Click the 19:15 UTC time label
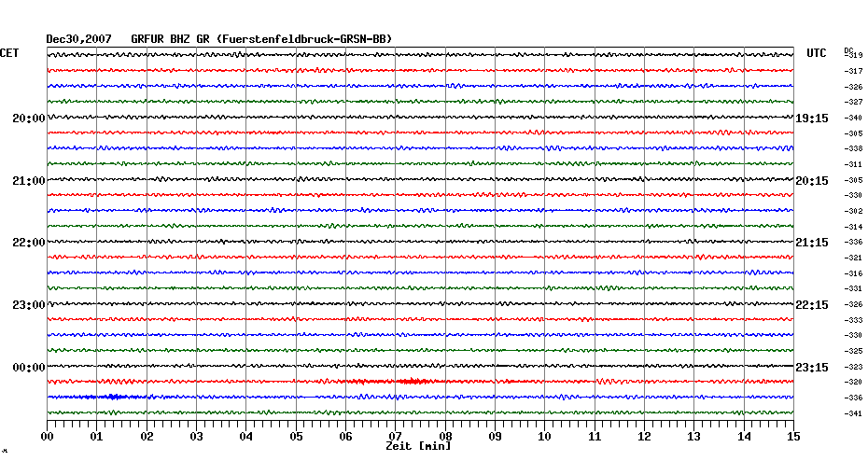This screenshot has width=868, height=461. coord(812,119)
